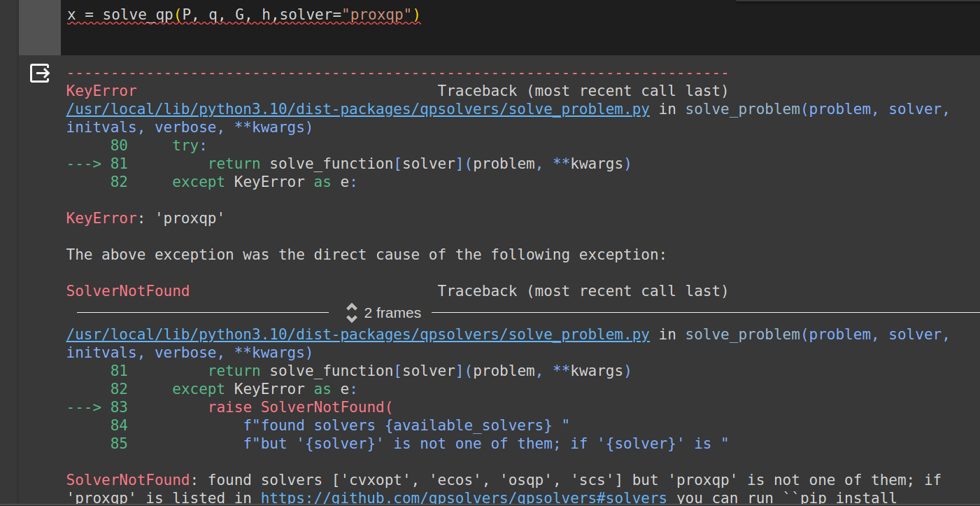Screen dimensions: 980x506
Task: Click the first 'initvals, verbose, **kwargs)' line
Action: pos(190,127)
